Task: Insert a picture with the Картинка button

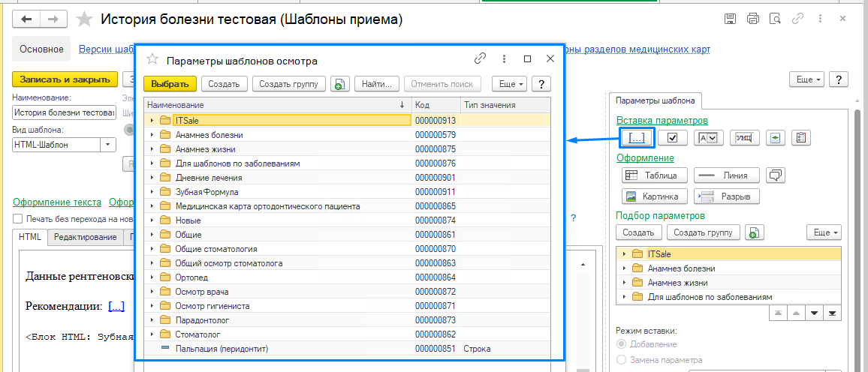Action: pyautogui.click(x=656, y=196)
